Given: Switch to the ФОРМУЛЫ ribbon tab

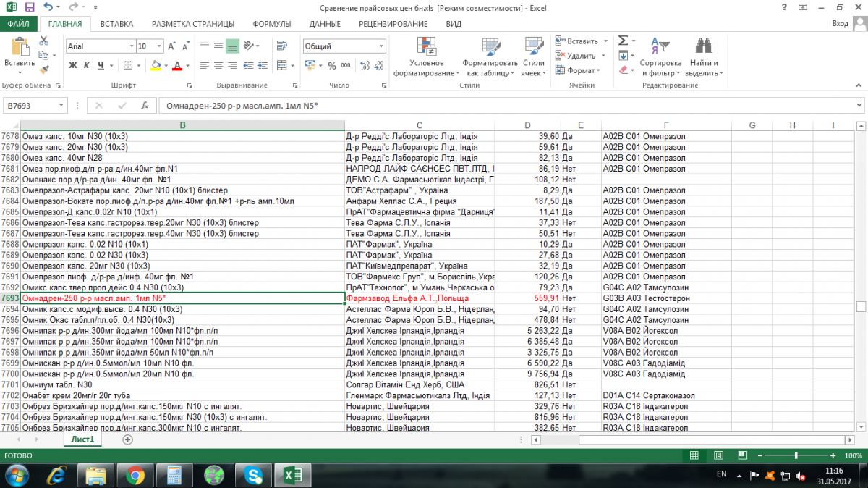Looking at the screenshot, I should click(271, 24).
